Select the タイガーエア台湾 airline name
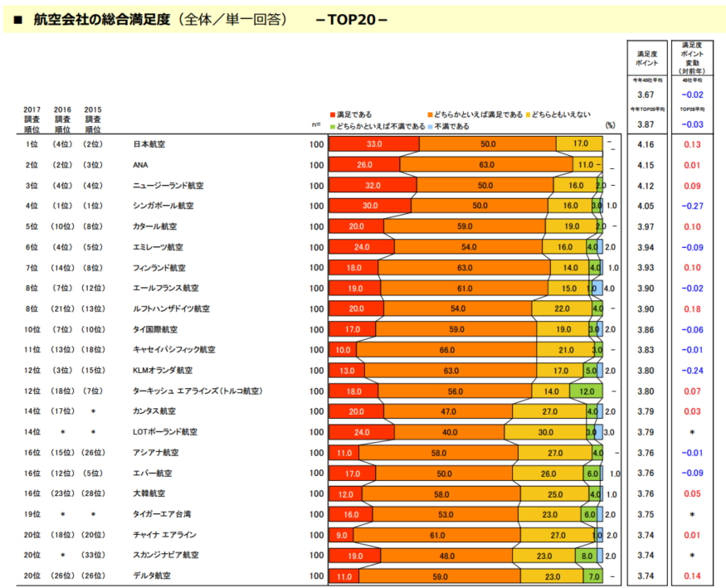 click(x=162, y=514)
